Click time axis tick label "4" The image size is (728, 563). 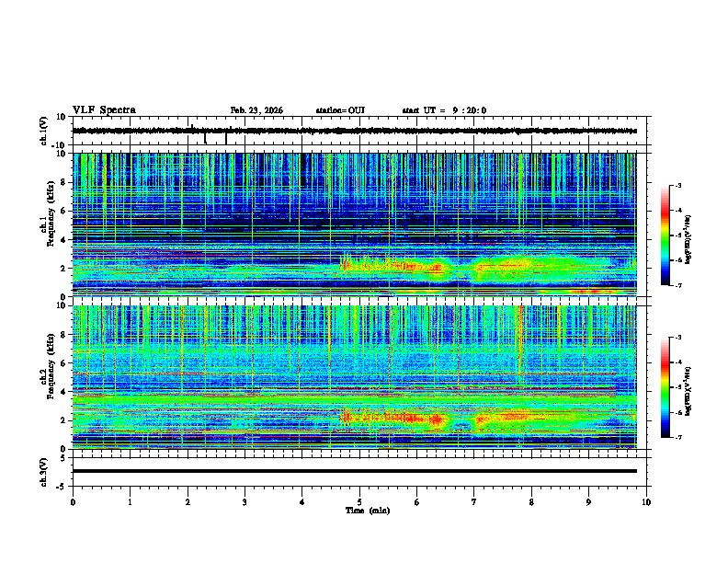[302, 502]
